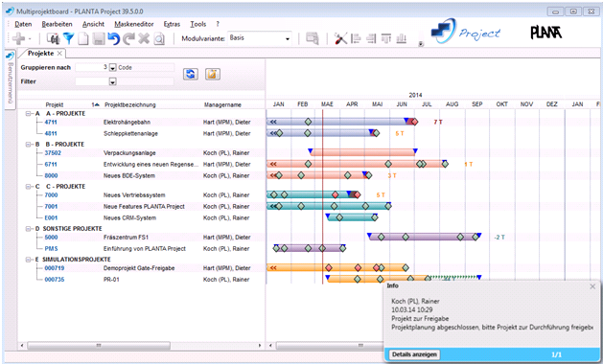Click the plus (insert) toolbar icon
Screen dimensions: 603x364
tap(18, 38)
